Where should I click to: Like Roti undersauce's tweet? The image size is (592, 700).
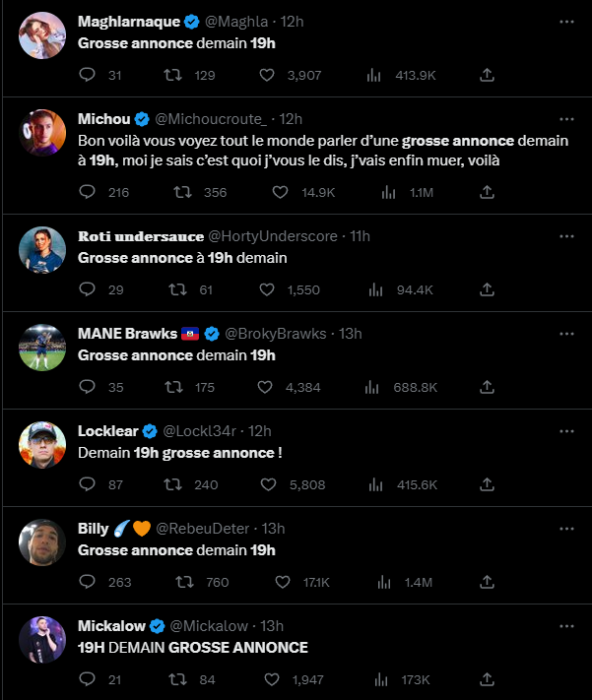267,289
